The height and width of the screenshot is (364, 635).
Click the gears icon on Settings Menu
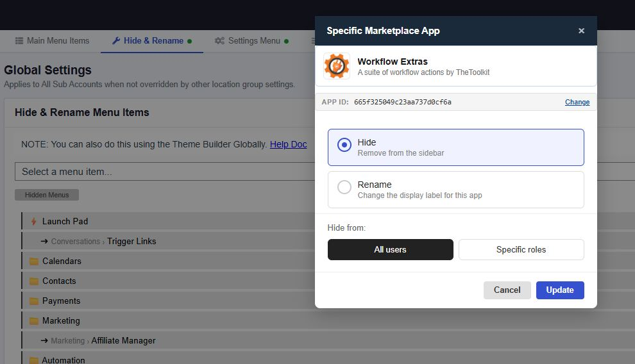pyautogui.click(x=219, y=41)
